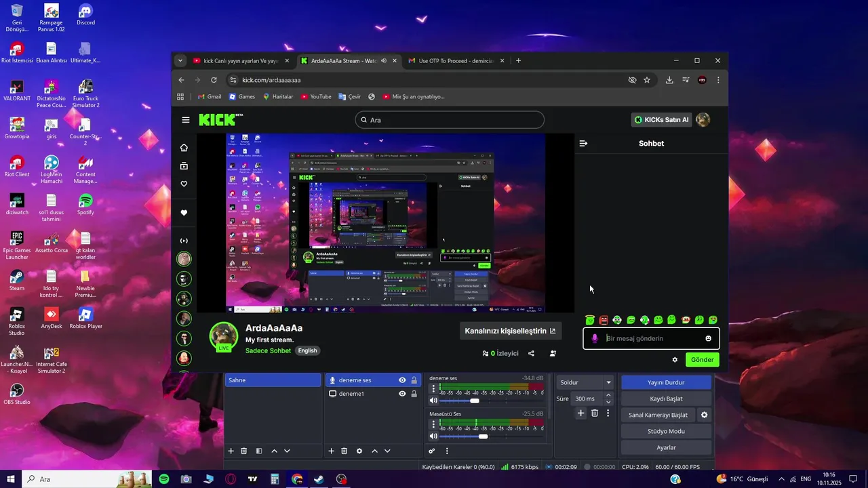Open the chat settings gear
This screenshot has width=868, height=488.
675,360
